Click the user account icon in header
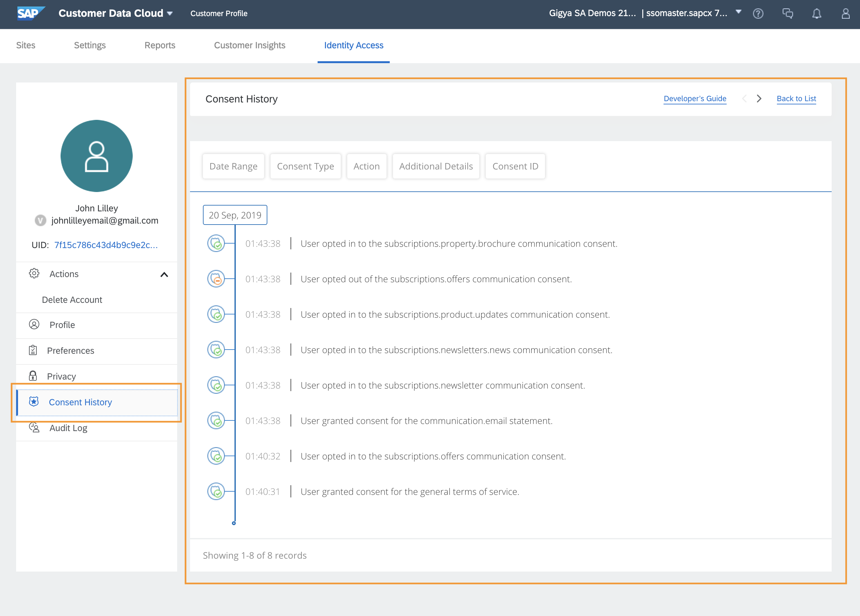This screenshot has width=860, height=616. click(x=846, y=14)
